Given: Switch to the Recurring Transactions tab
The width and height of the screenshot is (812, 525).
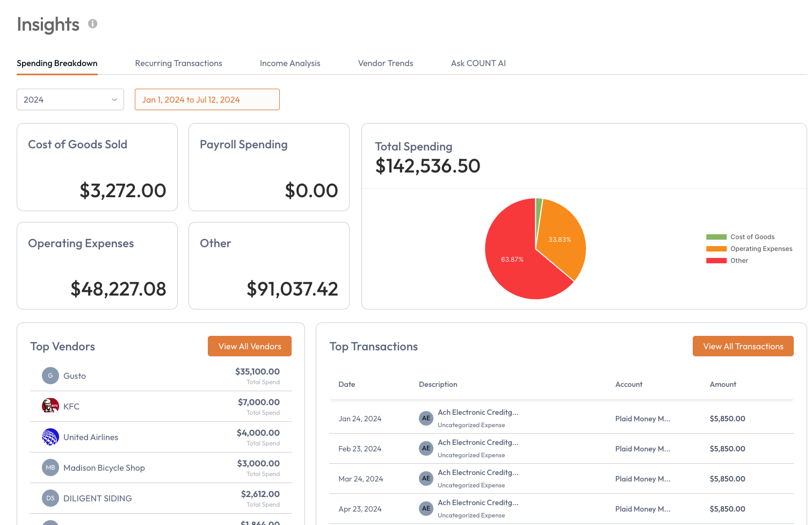Looking at the screenshot, I should (178, 63).
